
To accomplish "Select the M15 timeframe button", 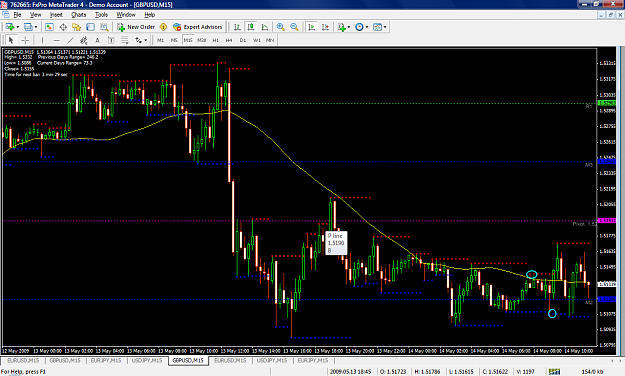I will coord(188,40).
